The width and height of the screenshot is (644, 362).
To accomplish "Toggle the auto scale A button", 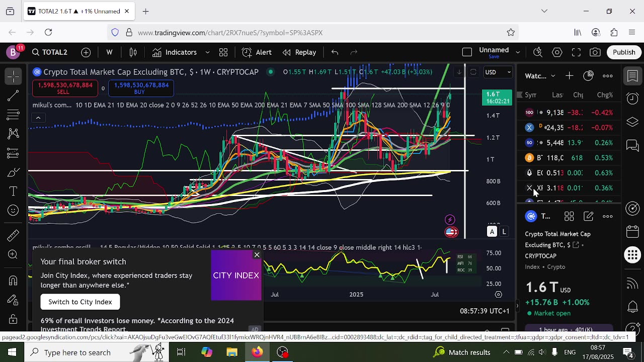I will pos(492,232).
